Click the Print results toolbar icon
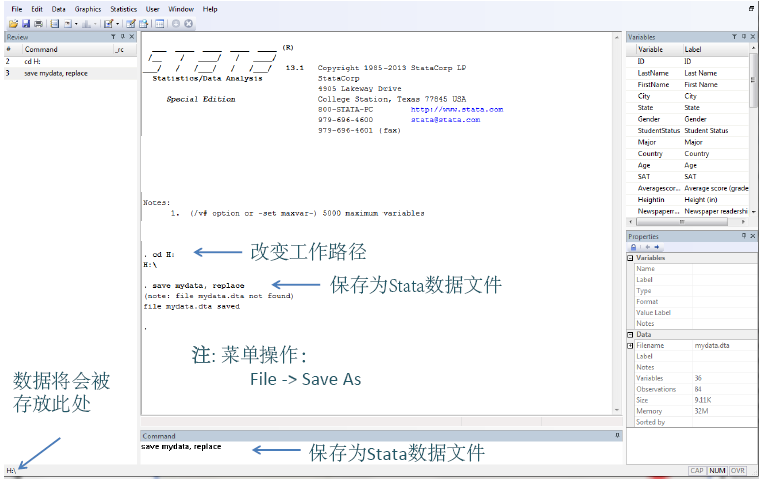The width and height of the screenshot is (762, 480). pos(38,23)
